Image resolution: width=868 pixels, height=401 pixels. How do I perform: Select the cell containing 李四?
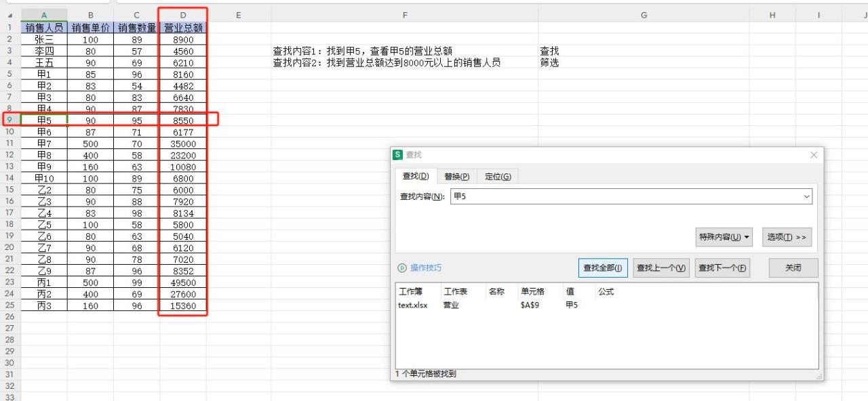44,51
